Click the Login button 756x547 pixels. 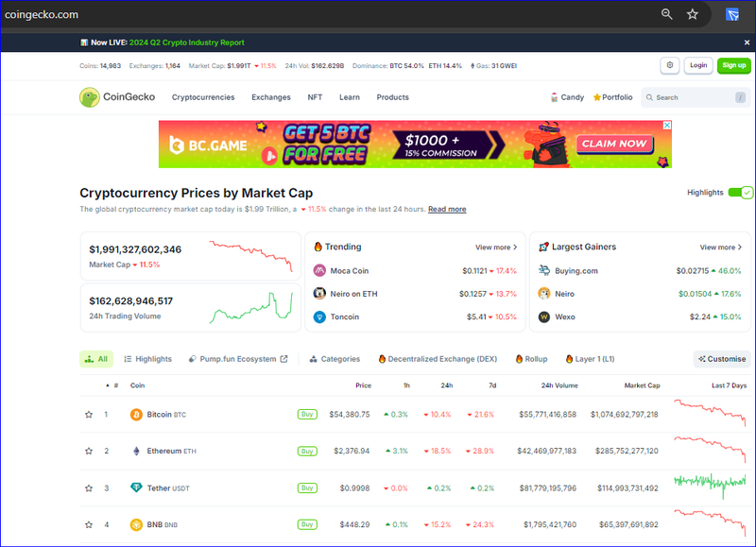click(x=698, y=65)
